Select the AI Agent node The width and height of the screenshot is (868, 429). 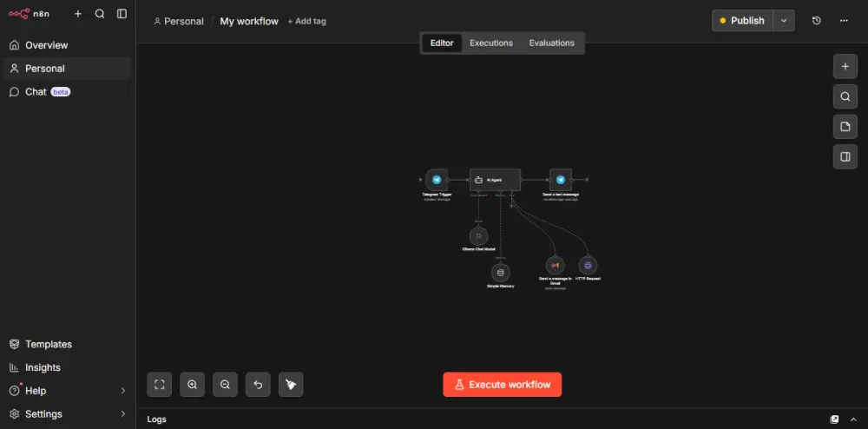(495, 180)
